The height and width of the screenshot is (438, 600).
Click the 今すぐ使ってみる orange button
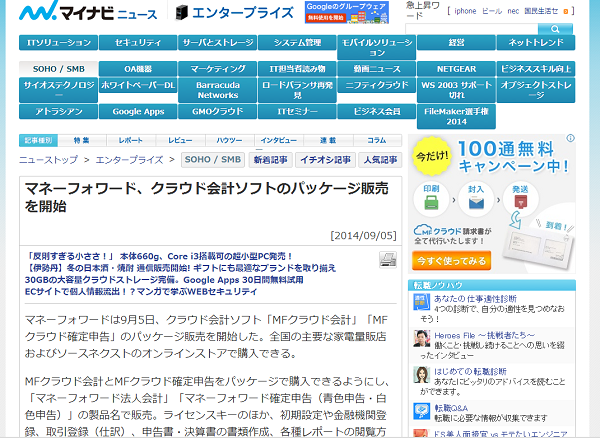[x=452, y=261]
